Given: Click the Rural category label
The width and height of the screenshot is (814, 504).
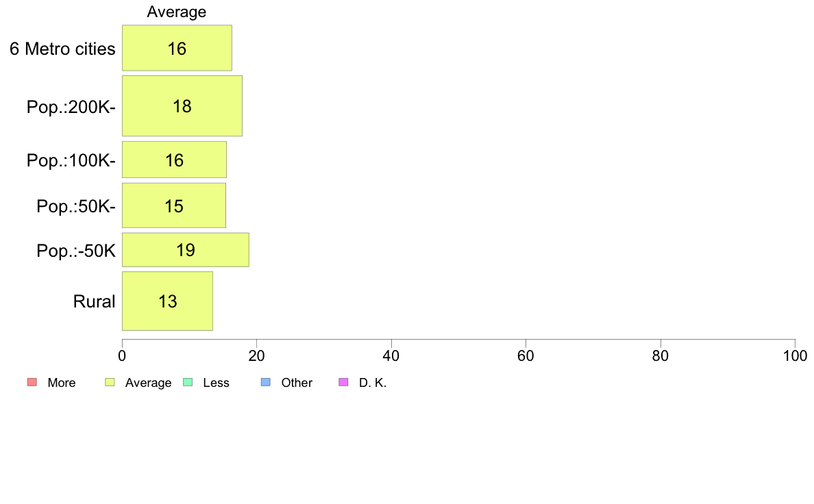Looking at the screenshot, I should [x=94, y=301].
